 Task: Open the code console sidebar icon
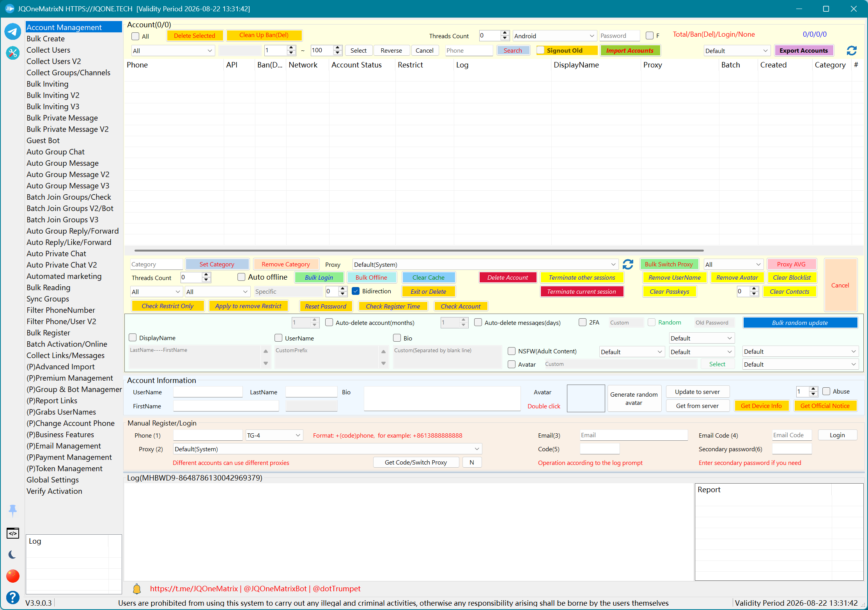[x=13, y=533]
